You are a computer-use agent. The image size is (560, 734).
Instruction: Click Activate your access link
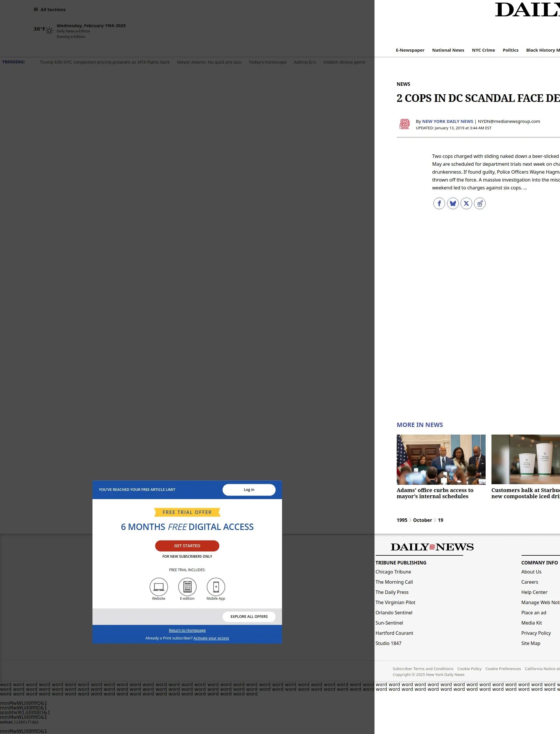[211, 638]
